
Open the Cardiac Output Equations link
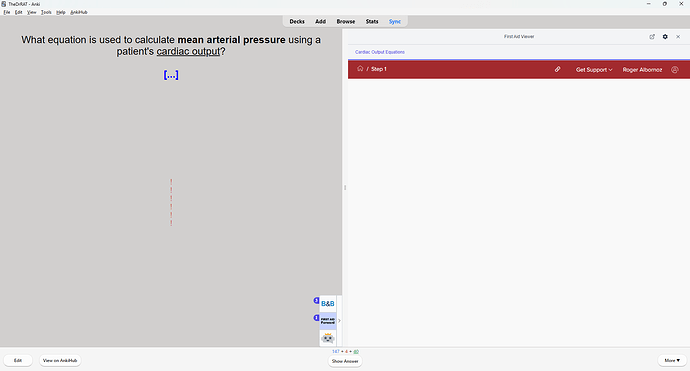380,52
